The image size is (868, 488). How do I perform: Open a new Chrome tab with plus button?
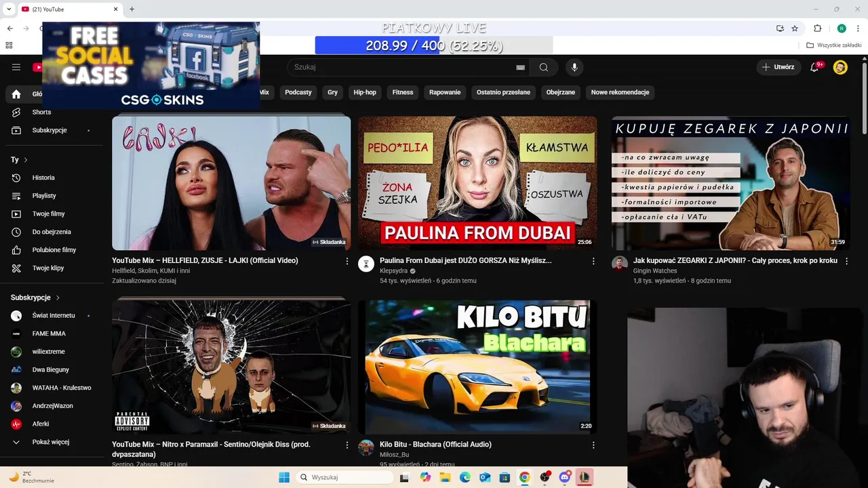pyautogui.click(x=132, y=9)
